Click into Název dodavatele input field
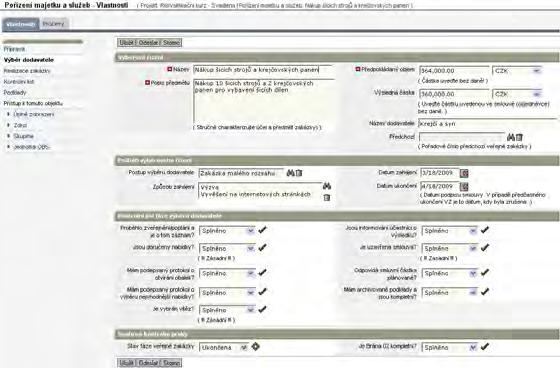560x368 pixels. click(487, 124)
